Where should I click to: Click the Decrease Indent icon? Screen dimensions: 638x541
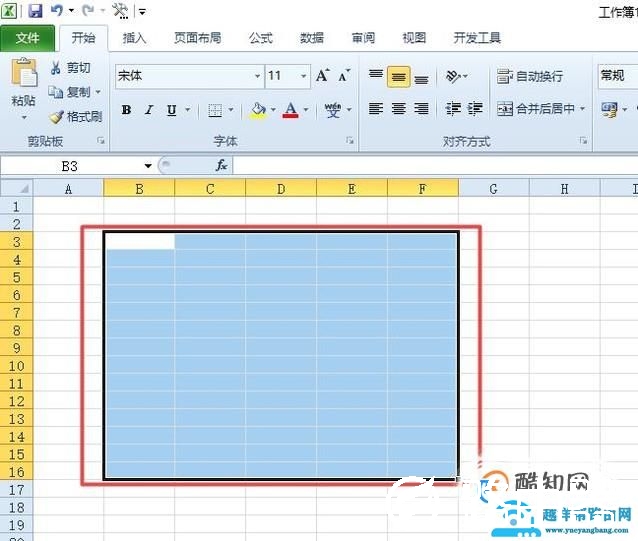pos(453,109)
